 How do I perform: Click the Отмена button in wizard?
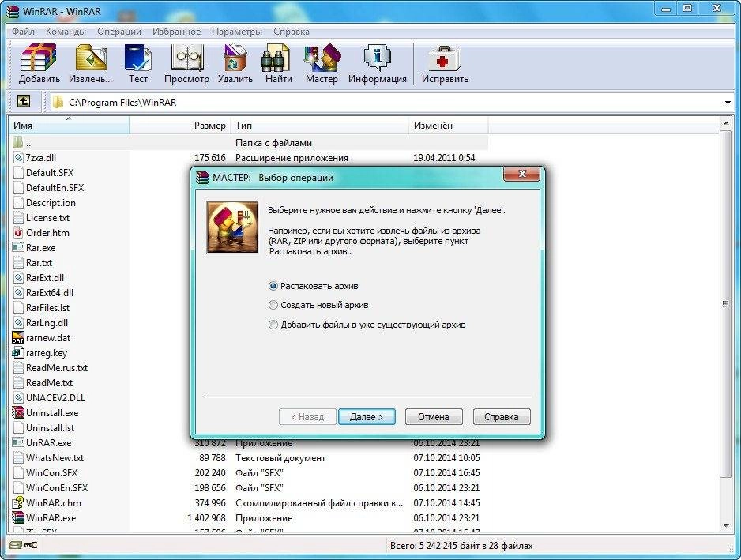click(x=434, y=417)
